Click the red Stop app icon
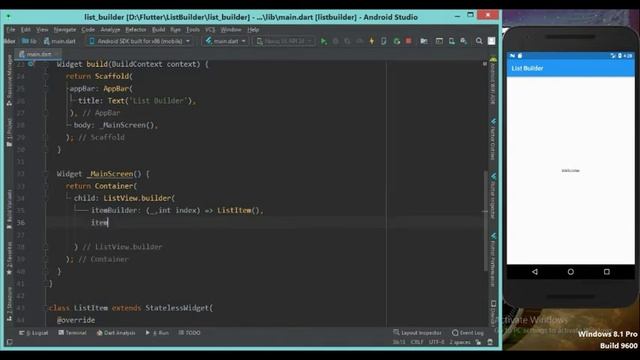Image resolution: width=640 pixels, height=360 pixels. [x=409, y=41]
